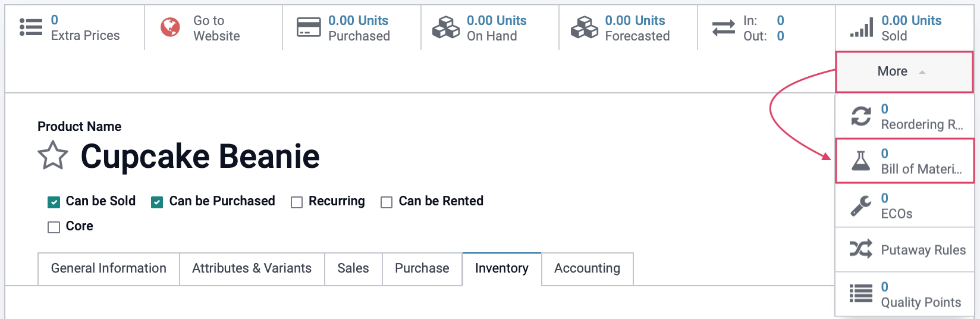Viewport: 980px width, 319px height.
Task: Click the In/Out transfer arrows icon
Action: click(x=724, y=27)
